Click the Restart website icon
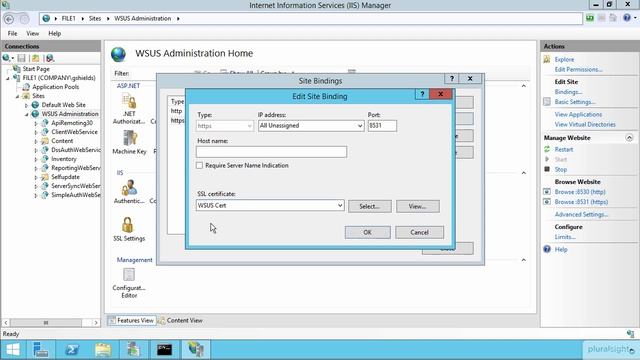Image resolution: width=640 pixels, height=360 pixels. pos(547,149)
